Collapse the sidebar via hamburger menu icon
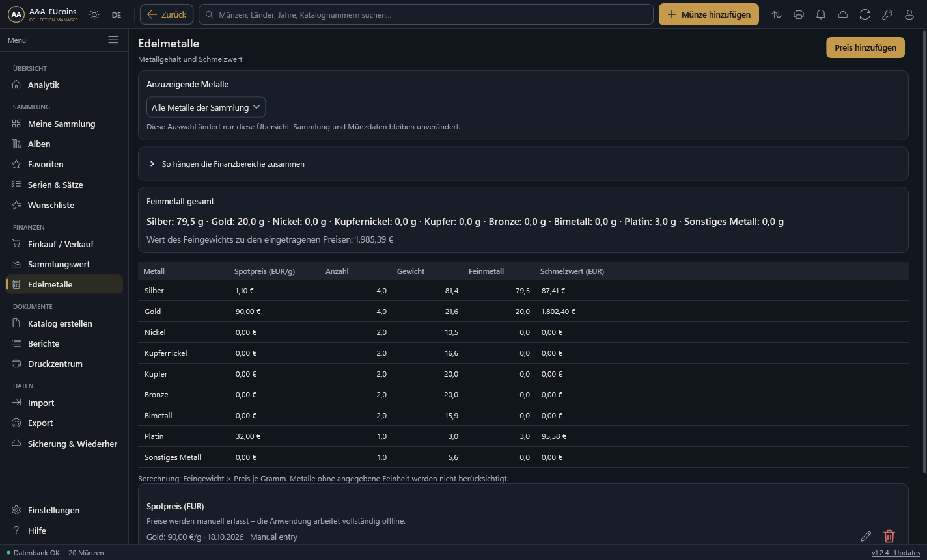This screenshot has width=927, height=560. click(113, 40)
